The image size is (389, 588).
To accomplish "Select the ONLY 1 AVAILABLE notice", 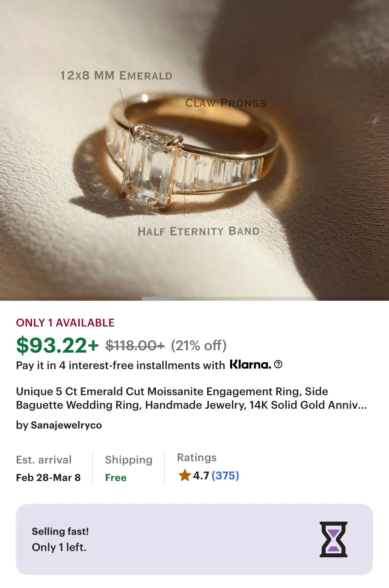I will (x=65, y=323).
